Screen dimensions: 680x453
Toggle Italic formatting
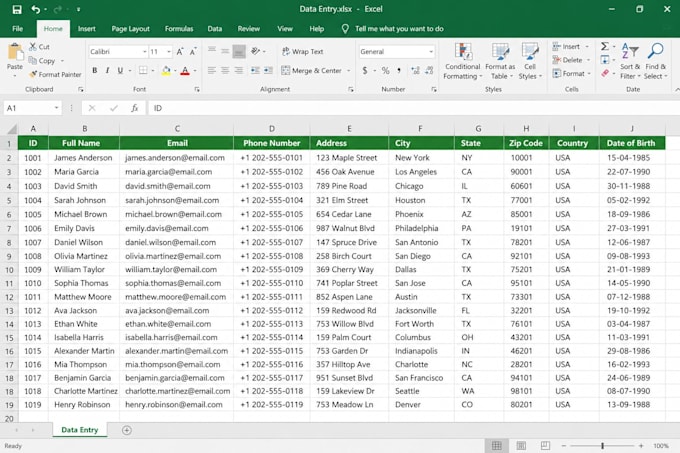(x=107, y=70)
